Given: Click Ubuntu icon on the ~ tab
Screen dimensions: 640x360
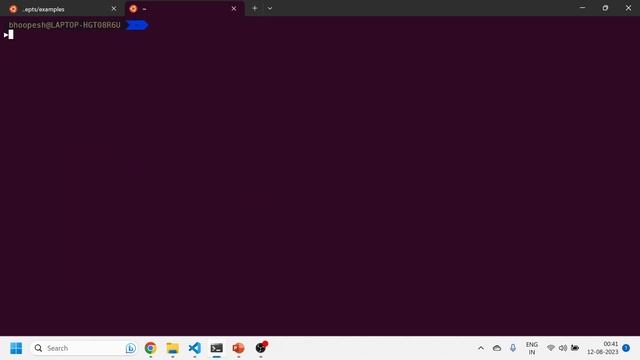Looking at the screenshot, I should click(x=133, y=9).
